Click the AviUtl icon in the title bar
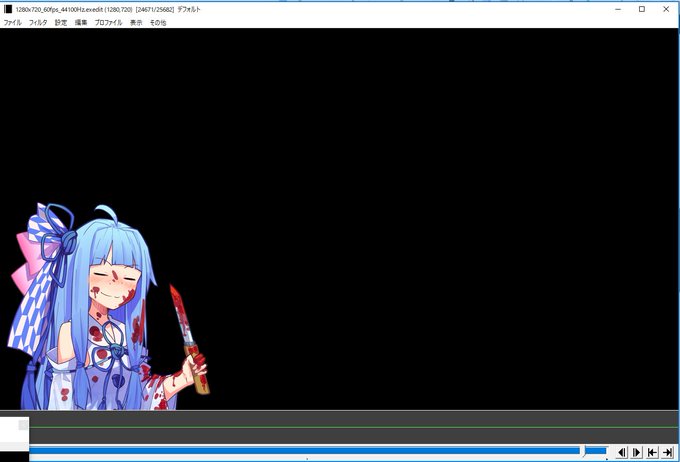Screen dimensions: 680x462 coord(8,9)
